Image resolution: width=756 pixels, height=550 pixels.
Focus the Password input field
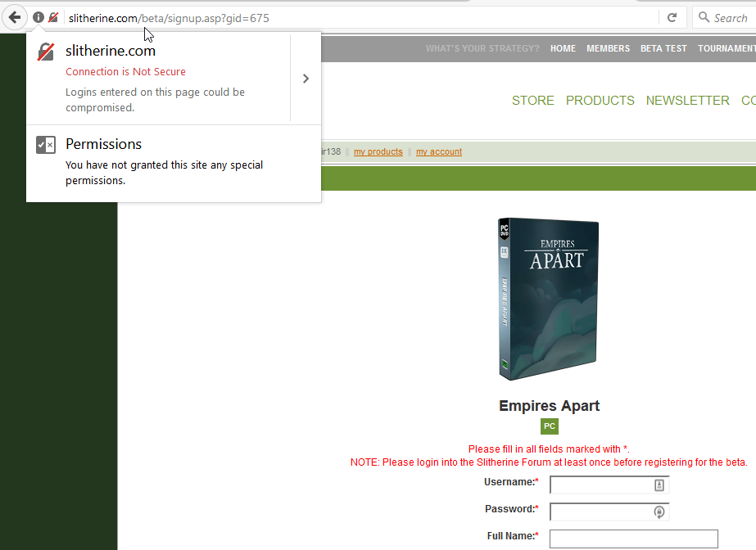(x=609, y=512)
